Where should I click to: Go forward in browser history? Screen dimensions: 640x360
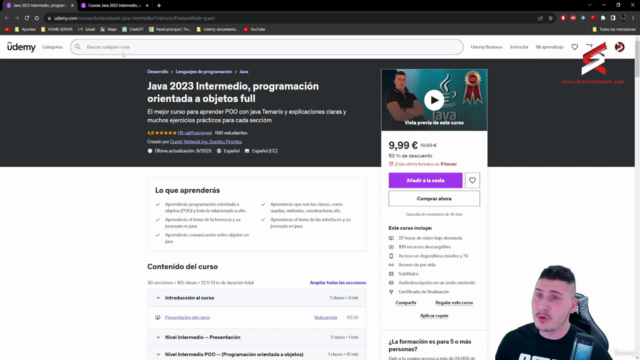[x=17, y=18]
